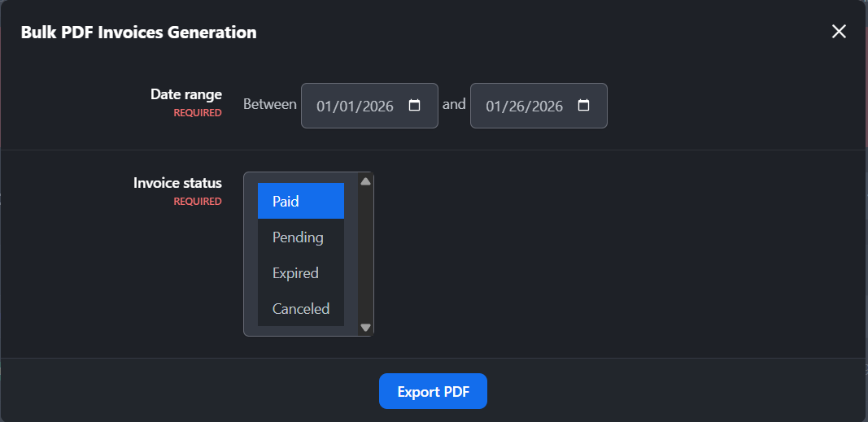Click the Invoice status field label
The width and height of the screenshot is (868, 422).
[177, 182]
